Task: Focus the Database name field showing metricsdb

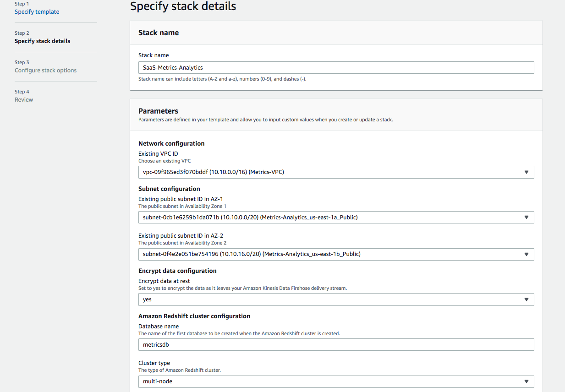Action: tap(336, 345)
